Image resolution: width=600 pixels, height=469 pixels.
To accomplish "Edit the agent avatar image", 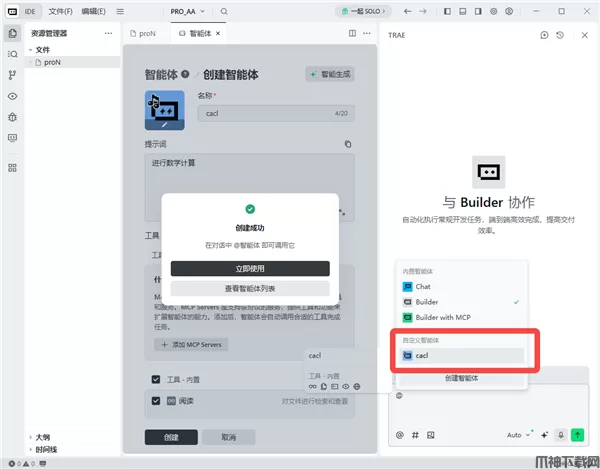I will [165, 110].
